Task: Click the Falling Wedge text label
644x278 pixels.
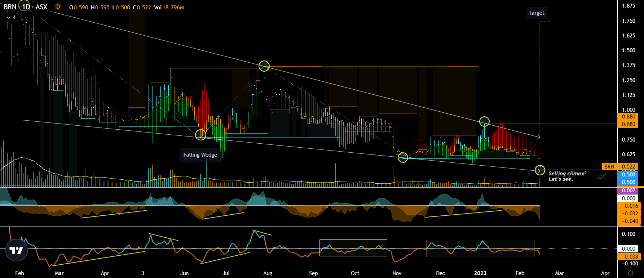Action: (x=200, y=155)
